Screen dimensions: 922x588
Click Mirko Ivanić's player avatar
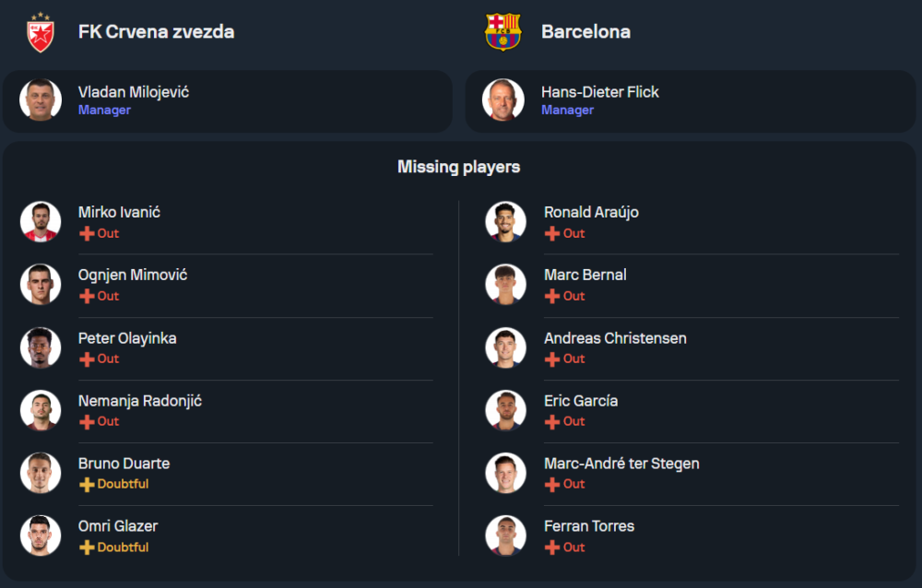41,221
